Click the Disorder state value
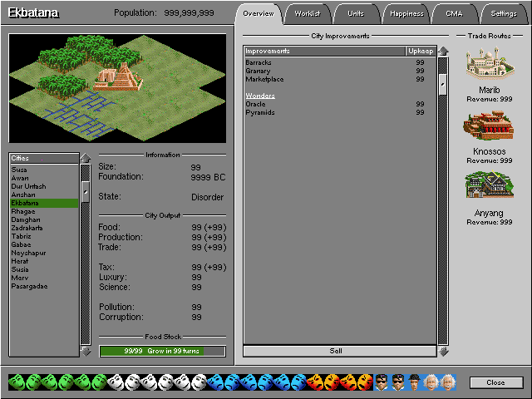Image resolution: width=532 pixels, height=399 pixels. click(207, 197)
